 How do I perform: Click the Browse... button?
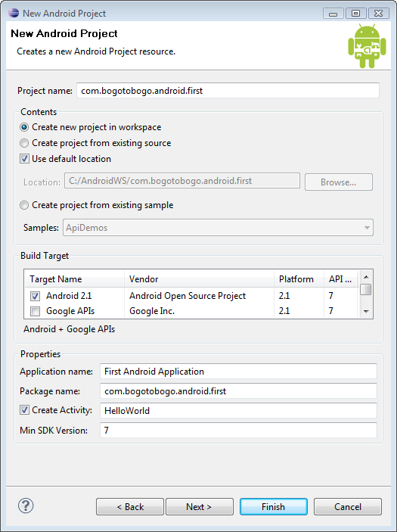(338, 182)
